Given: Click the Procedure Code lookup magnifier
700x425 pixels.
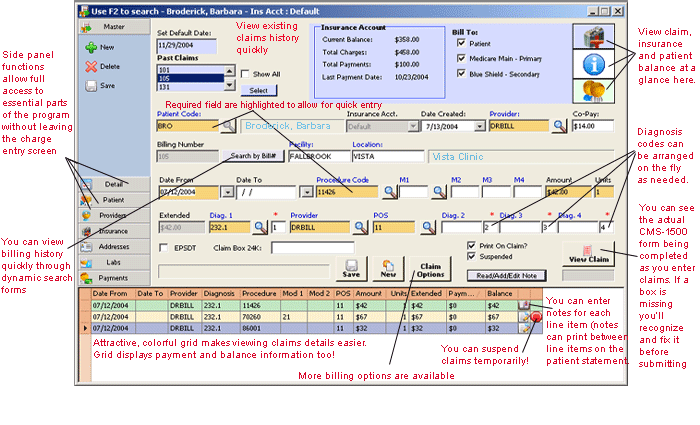Looking at the screenshot, I should [388, 192].
